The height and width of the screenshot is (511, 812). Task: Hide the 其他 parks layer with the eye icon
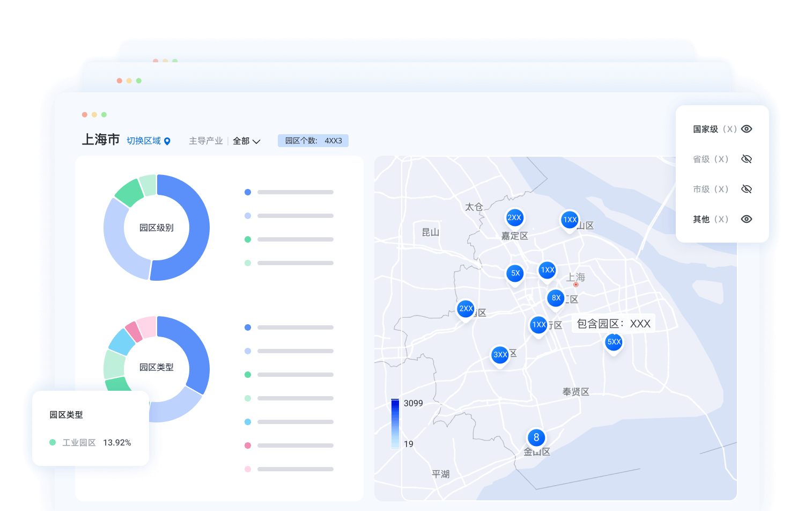[x=747, y=219]
